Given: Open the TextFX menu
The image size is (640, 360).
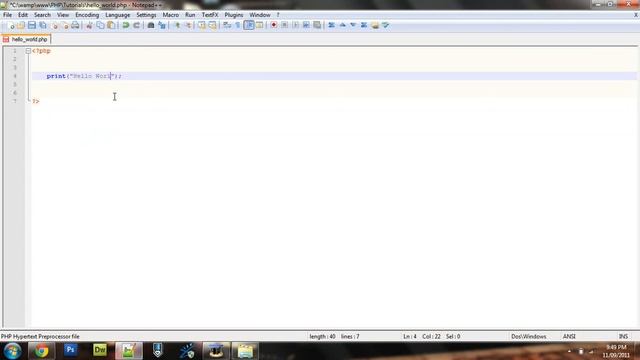Looking at the screenshot, I should (x=210, y=15).
